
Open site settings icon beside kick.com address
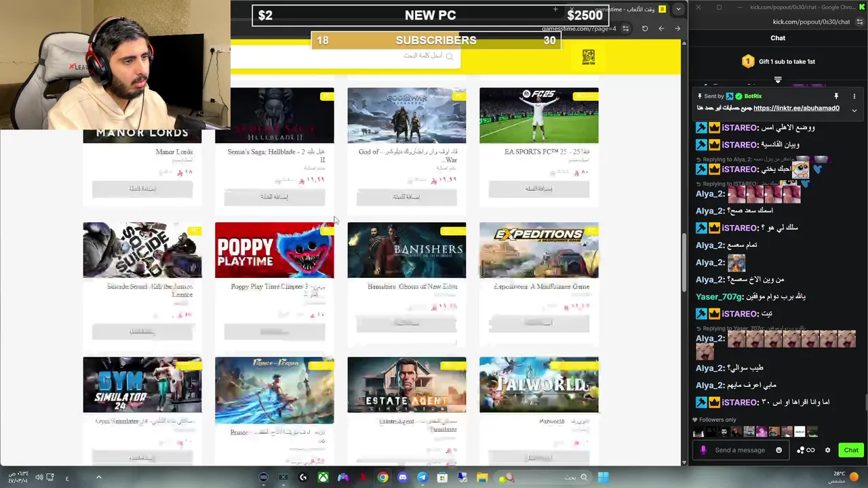tap(859, 22)
